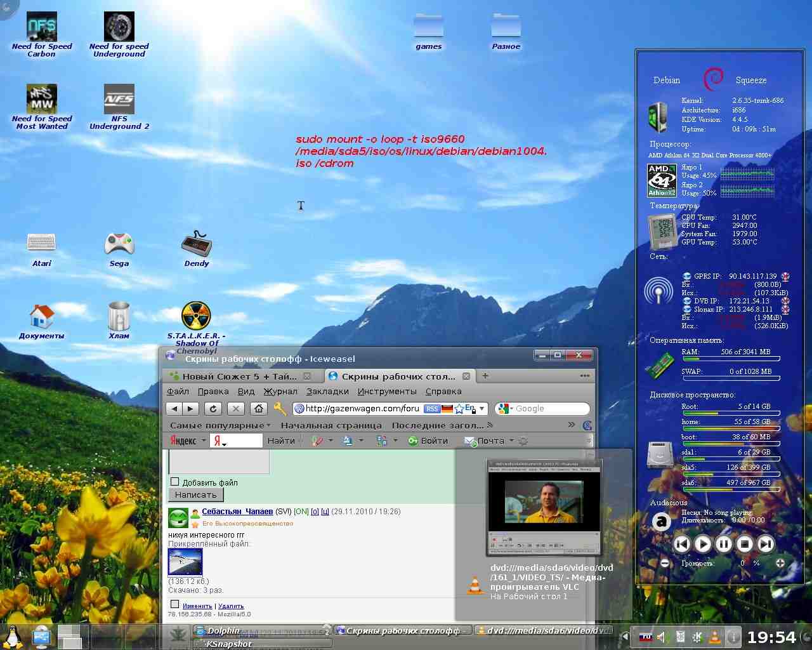Viewport: 812px width, 650px height.
Task: Pause playback in Audacious widget
Action: [723, 543]
